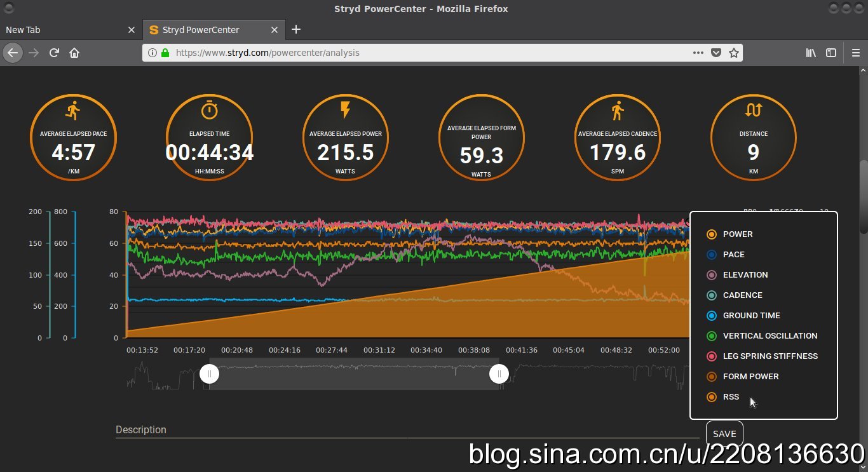The width and height of the screenshot is (868, 472).
Task: Click the 215.5 watts power value
Action: pyautogui.click(x=345, y=152)
